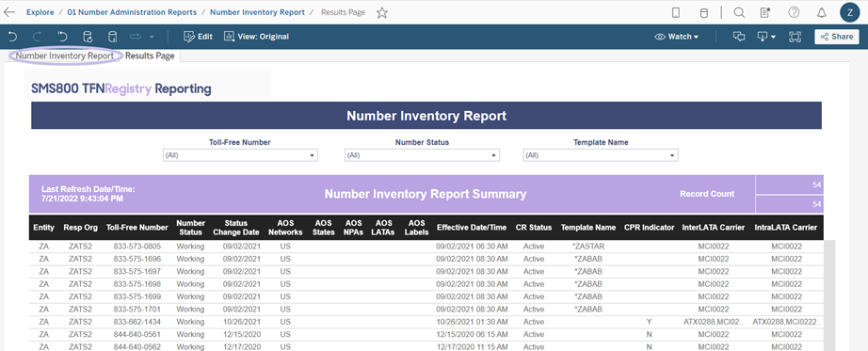This screenshot has width=868, height=351.
Task: Click the Effective Date/Time column header
Action: pos(472,228)
